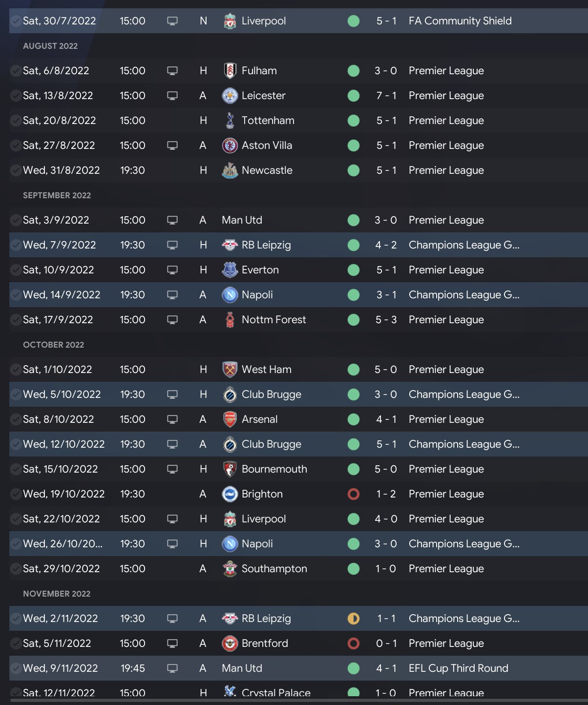Click the Brighton loss result indicator
The image size is (588, 705).
coord(354,494)
